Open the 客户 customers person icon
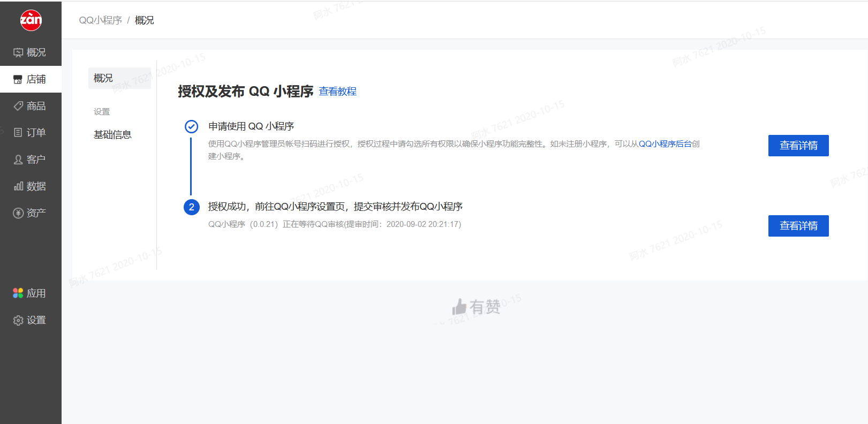The image size is (868, 424). tap(18, 160)
